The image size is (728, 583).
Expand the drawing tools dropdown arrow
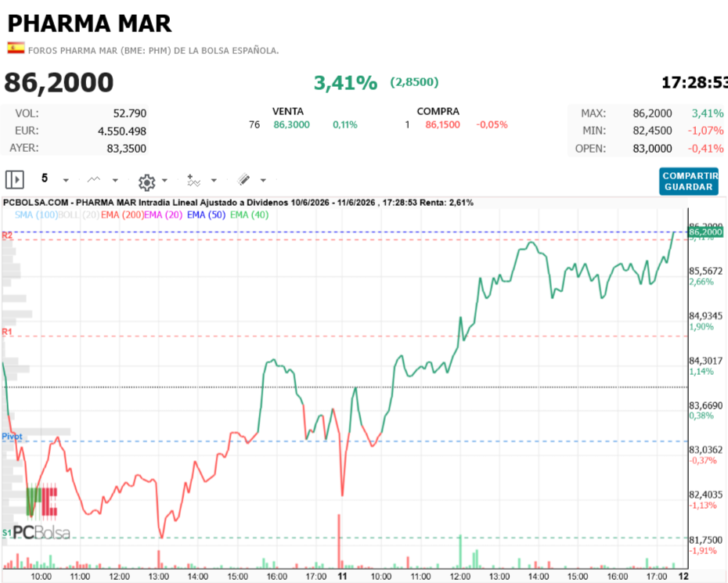263,181
